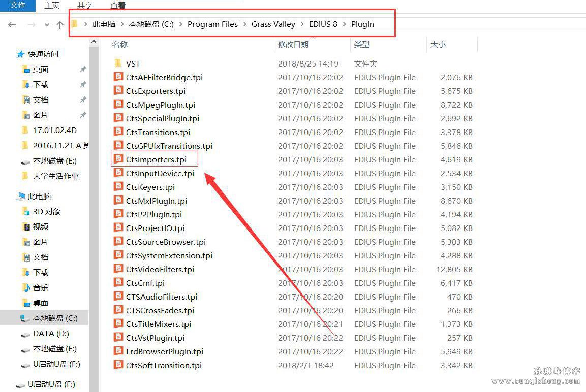This screenshot has width=586, height=392.
Task: Click the VST folder icon
Action: tap(118, 63)
